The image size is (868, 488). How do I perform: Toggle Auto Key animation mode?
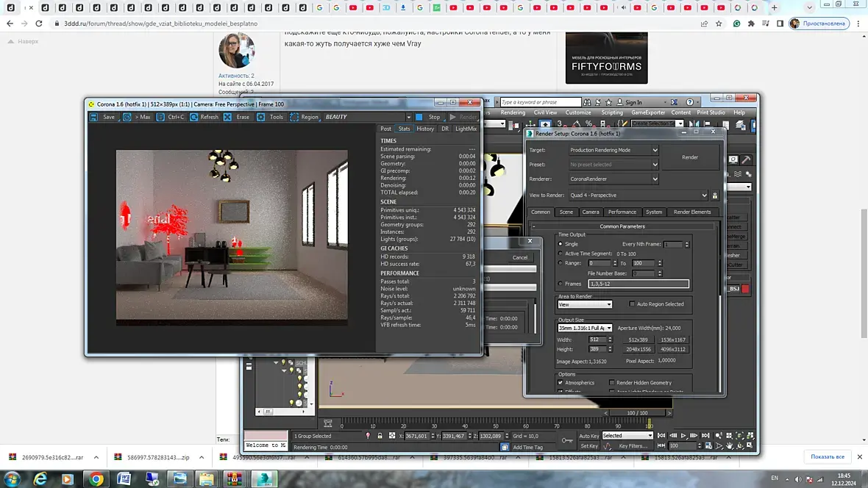588,436
